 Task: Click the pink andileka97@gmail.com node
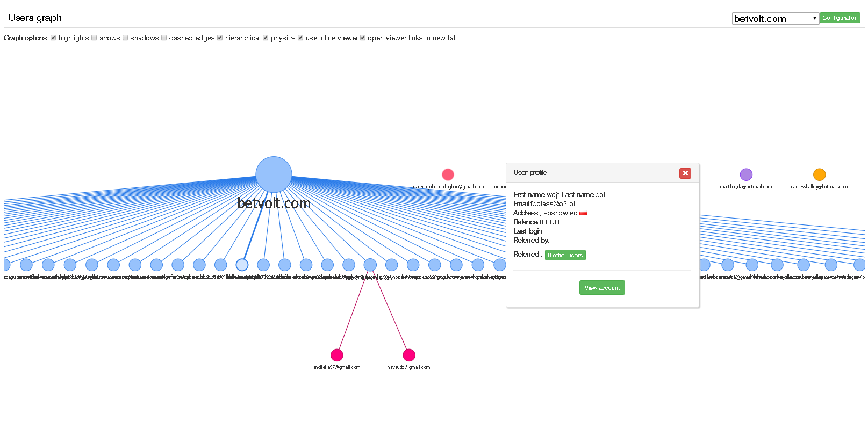point(337,355)
